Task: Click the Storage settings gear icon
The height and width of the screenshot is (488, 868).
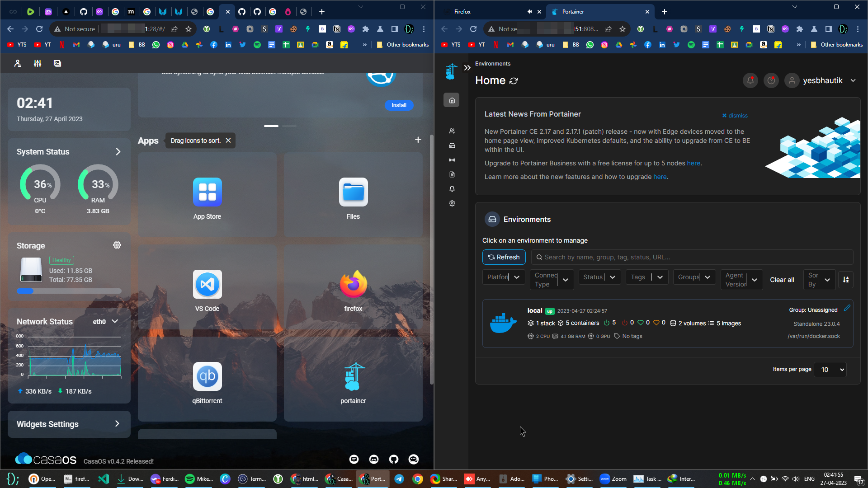Action: click(x=117, y=245)
